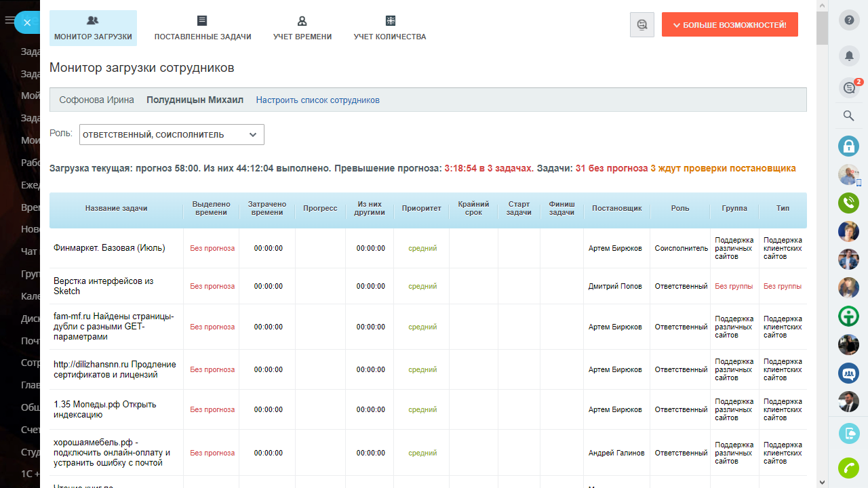Expand the Больше возможностей! menu button

pyautogui.click(x=730, y=24)
